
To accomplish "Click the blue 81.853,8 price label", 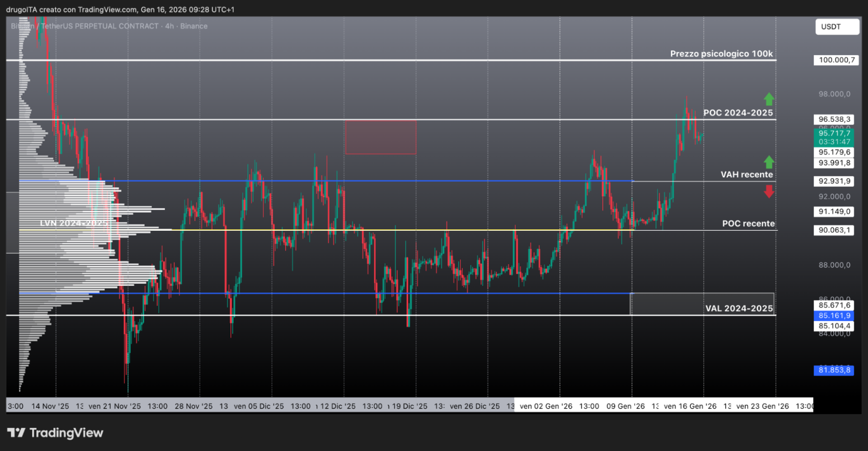I will click(834, 370).
